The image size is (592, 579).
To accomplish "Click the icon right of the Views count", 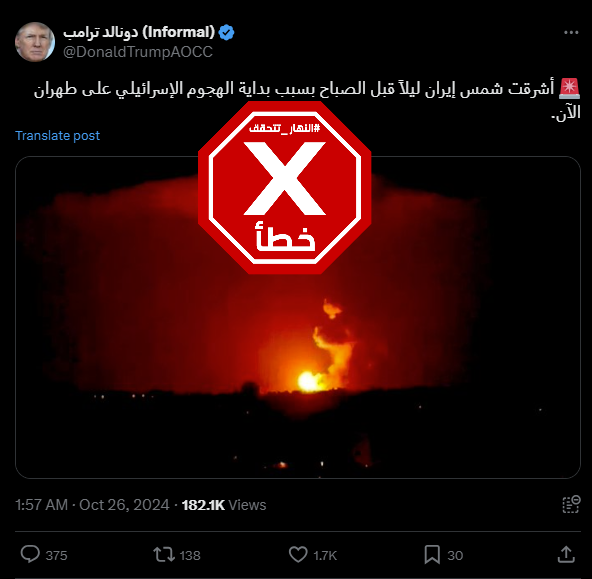I will tap(571, 504).
